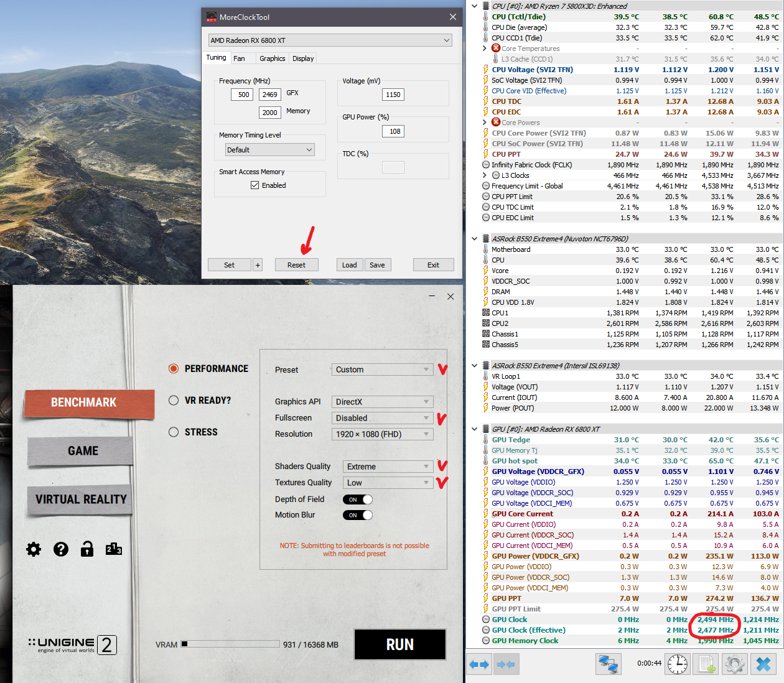Click the Set button in MoreClockTool
Viewport: 784px width, 683px height.
click(229, 265)
